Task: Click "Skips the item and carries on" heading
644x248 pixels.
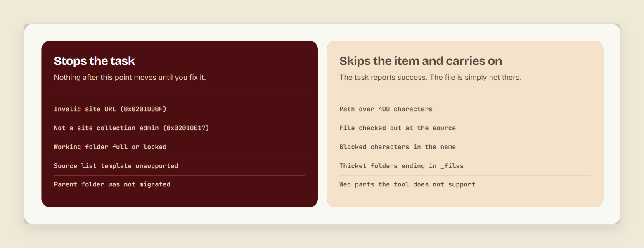Action: [421, 61]
